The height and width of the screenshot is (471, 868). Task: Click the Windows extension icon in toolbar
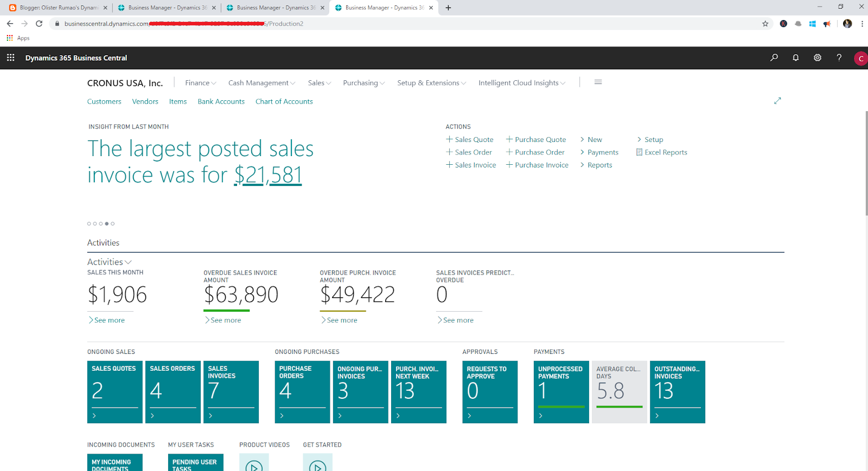click(813, 23)
